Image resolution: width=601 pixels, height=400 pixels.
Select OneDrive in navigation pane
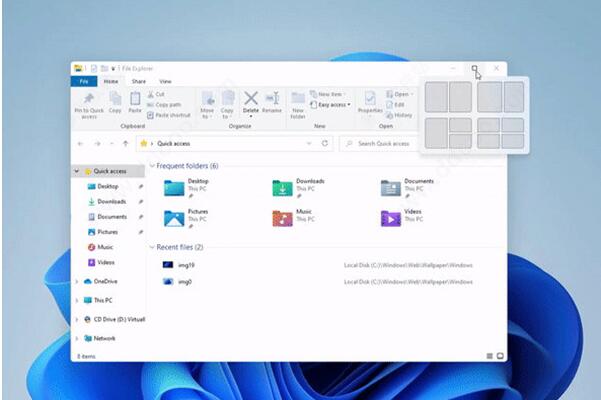(105, 282)
